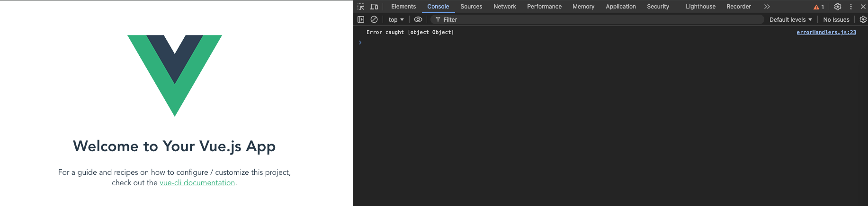Open the Lighthouse tab

click(700, 7)
